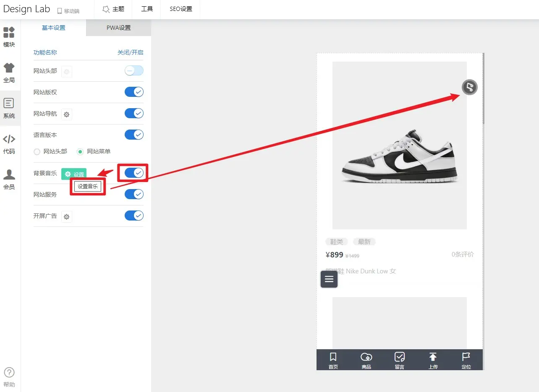Disable the 网站版权 toggle switch
The image size is (539, 392).
pos(134,92)
